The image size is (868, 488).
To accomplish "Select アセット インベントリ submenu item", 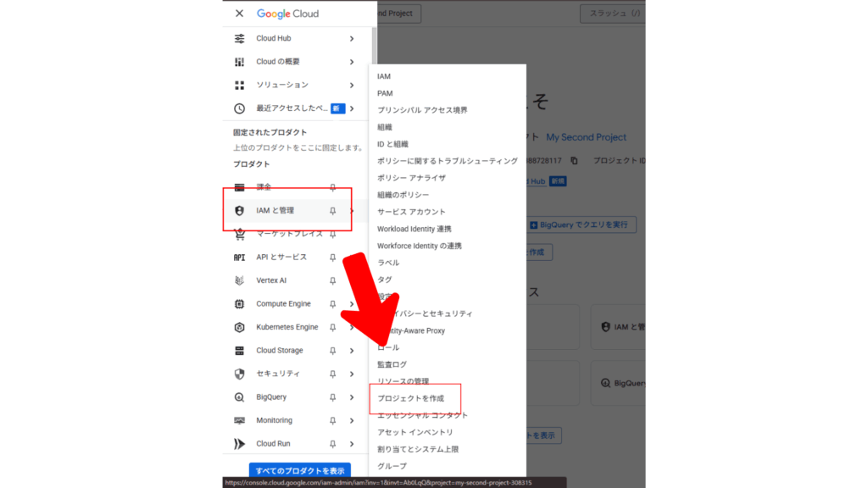I will pyautogui.click(x=415, y=433).
